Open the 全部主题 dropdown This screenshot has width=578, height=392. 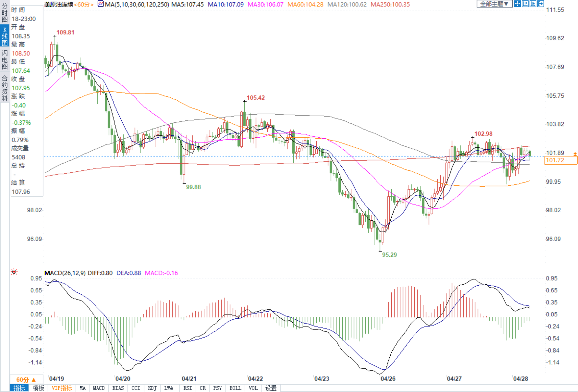click(x=494, y=4)
